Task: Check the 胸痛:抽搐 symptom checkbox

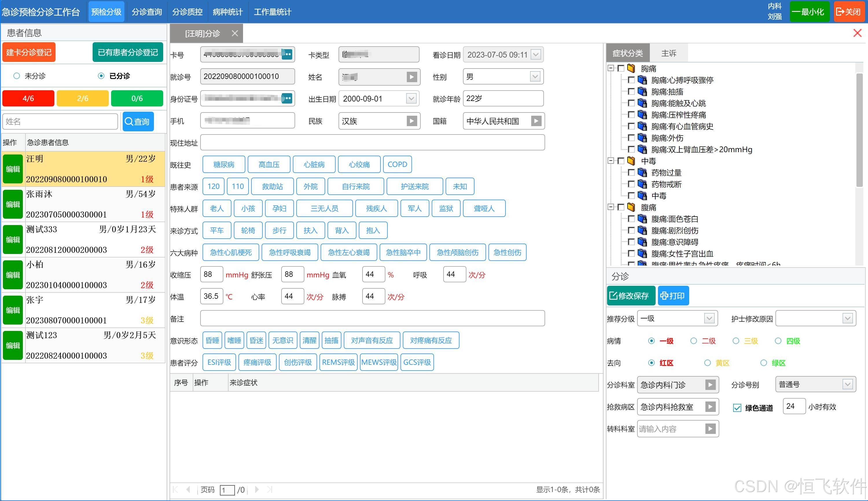Action: click(x=631, y=91)
